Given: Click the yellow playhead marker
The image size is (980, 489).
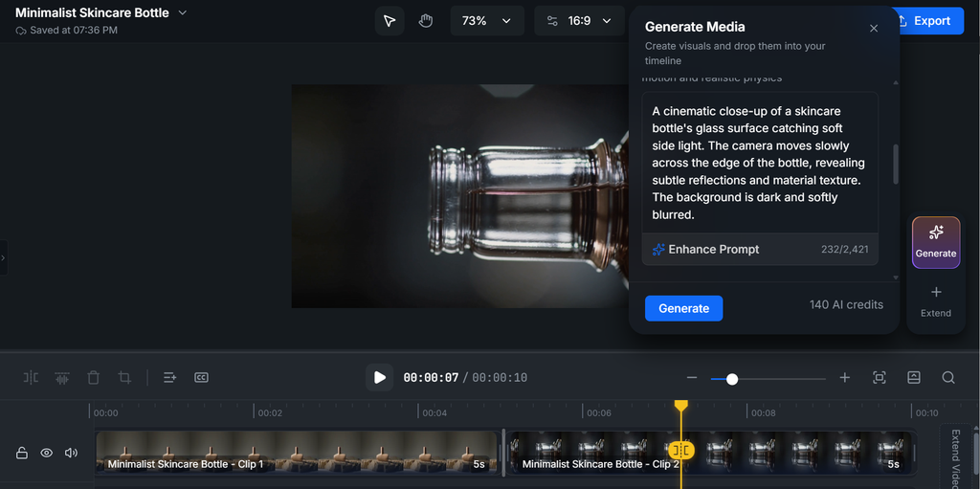Looking at the screenshot, I should (680, 406).
